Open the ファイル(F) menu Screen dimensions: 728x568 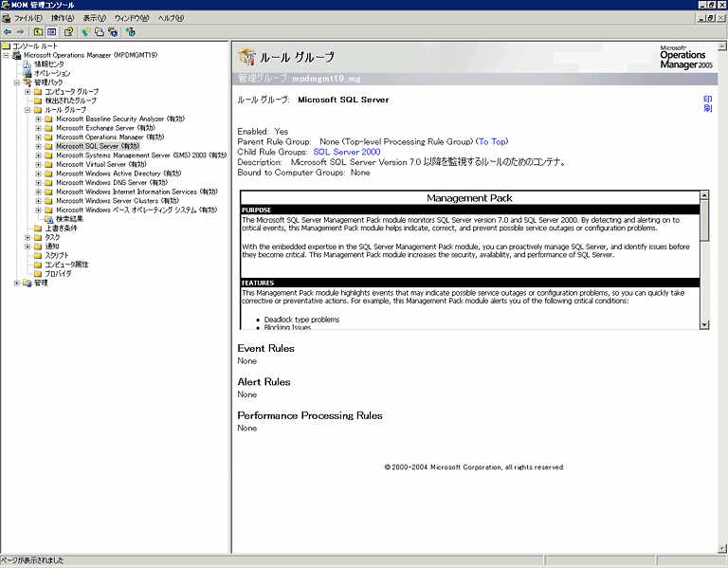tap(27, 18)
